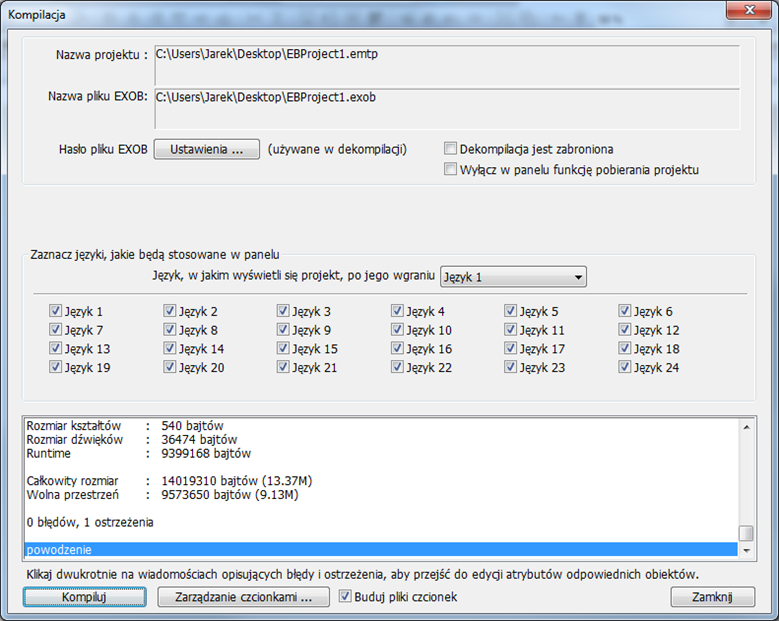Viewport: 779px width, 621px height.
Task: Select the powodzenie line in log
Action: click(x=381, y=549)
